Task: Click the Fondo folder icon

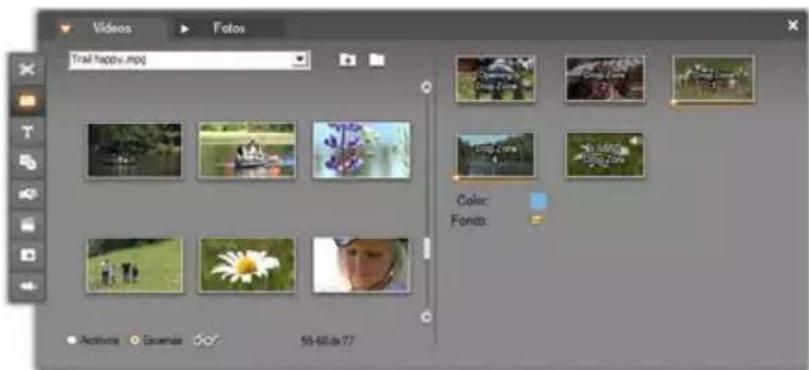Action: point(537,220)
